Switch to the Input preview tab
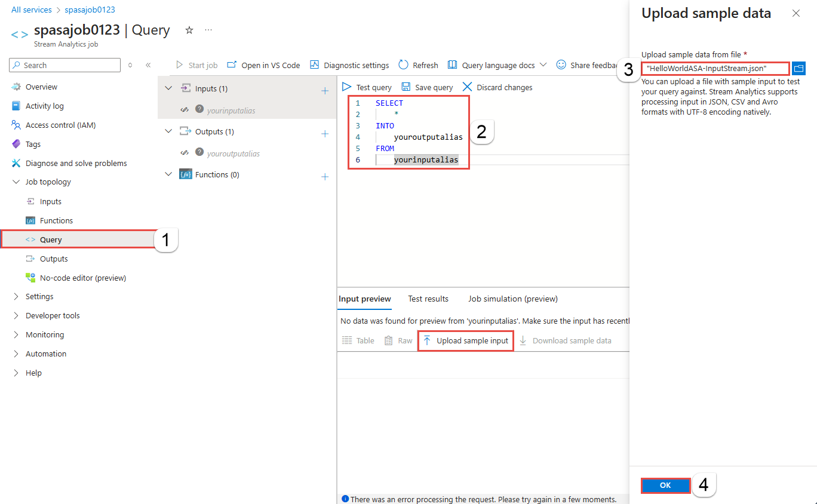Screen dimensions: 817x504 pyautogui.click(x=365, y=299)
